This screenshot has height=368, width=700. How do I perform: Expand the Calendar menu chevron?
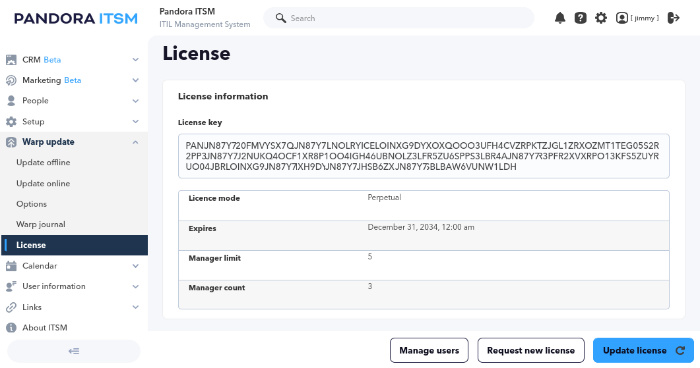click(135, 266)
